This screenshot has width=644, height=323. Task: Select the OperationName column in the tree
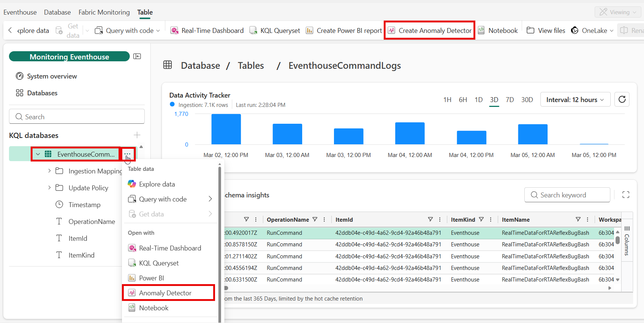[x=92, y=221]
